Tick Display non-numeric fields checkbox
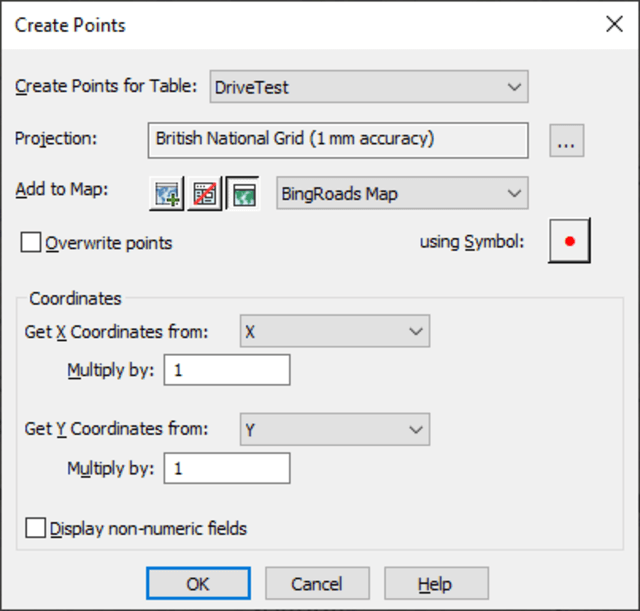Viewport: 640px width, 611px height. coord(35,528)
